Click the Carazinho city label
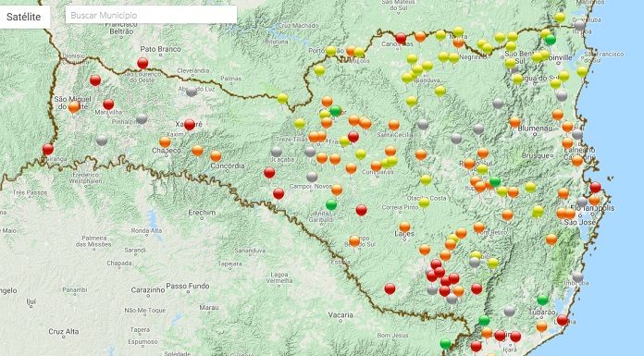644x356 pixels. (148, 290)
